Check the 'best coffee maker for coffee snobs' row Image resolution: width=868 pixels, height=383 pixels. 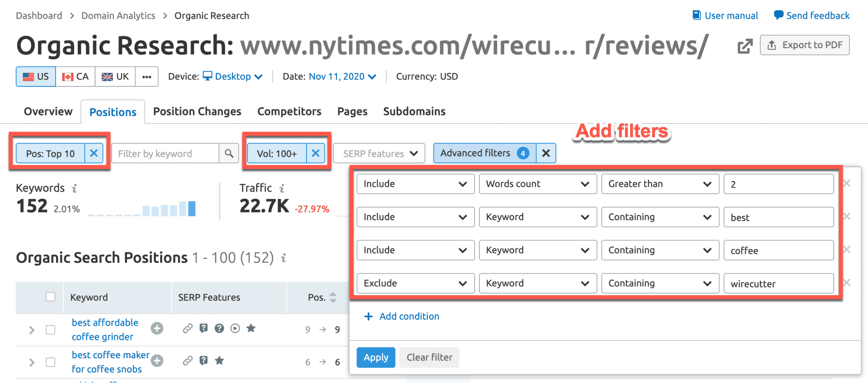click(51, 362)
